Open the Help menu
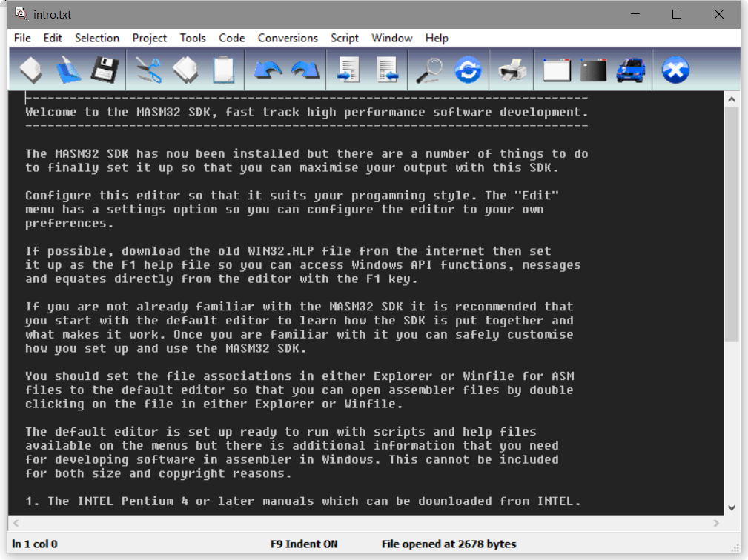Screen dimensions: 748x560 [437, 38]
